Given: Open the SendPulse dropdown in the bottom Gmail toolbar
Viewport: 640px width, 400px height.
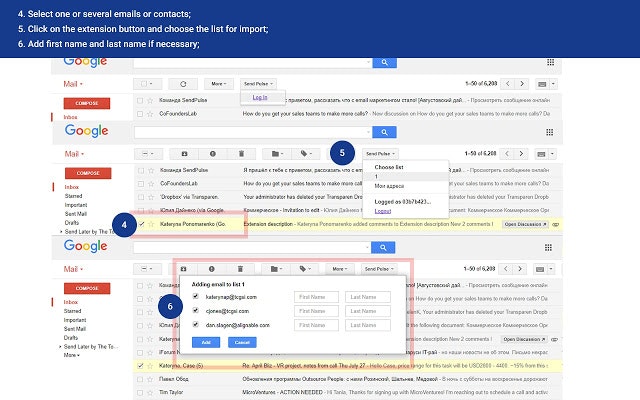Looking at the screenshot, I should click(379, 269).
